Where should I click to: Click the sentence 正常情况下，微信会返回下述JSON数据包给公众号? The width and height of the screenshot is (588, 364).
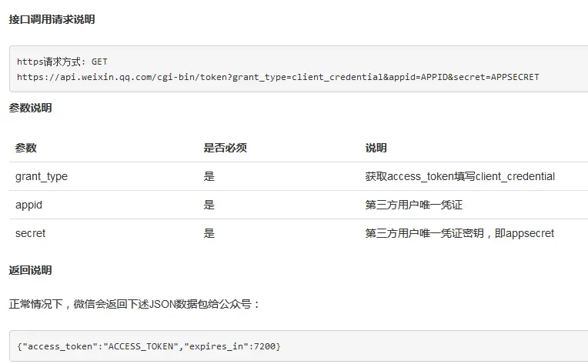[x=134, y=304]
